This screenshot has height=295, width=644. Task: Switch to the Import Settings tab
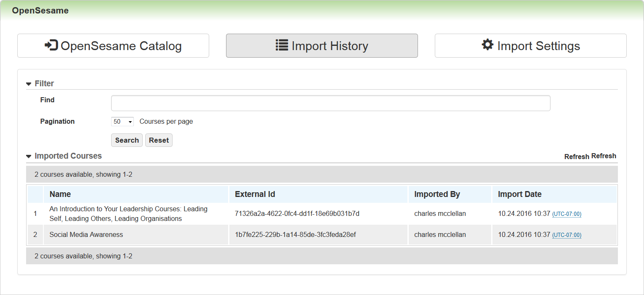[x=530, y=46]
